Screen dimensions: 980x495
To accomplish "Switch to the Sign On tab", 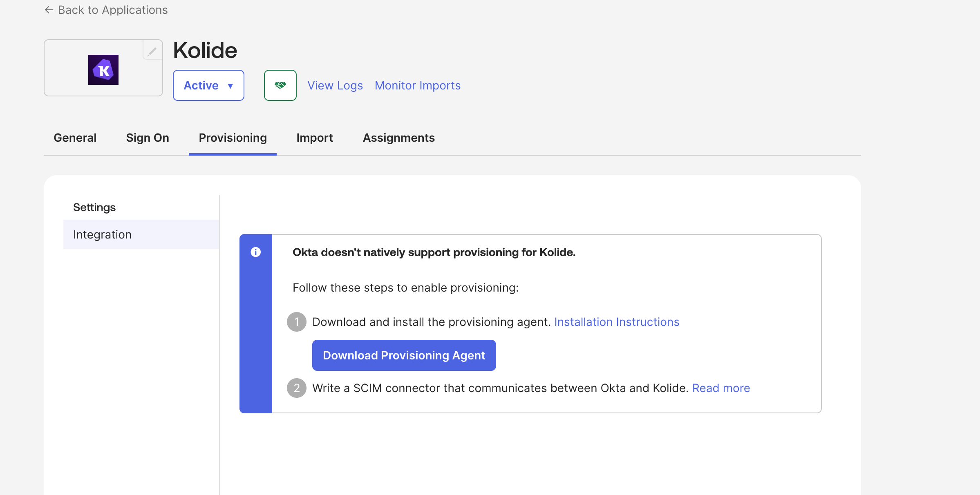I will click(148, 138).
